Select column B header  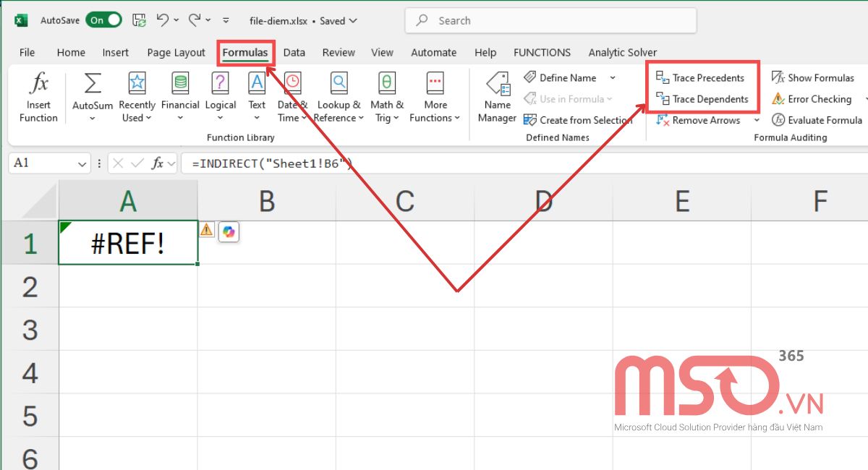pos(267,200)
